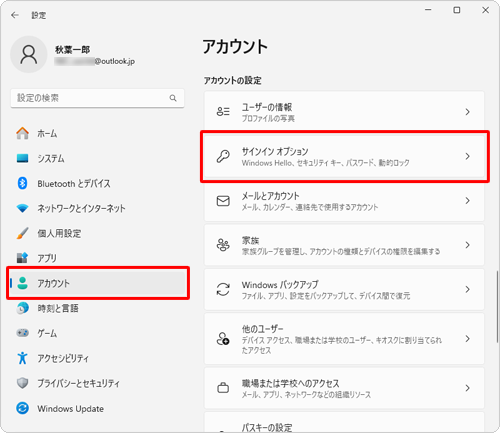Select the アプリ apps icon
Image resolution: width=500 pixels, height=433 pixels.
[x=22, y=258]
